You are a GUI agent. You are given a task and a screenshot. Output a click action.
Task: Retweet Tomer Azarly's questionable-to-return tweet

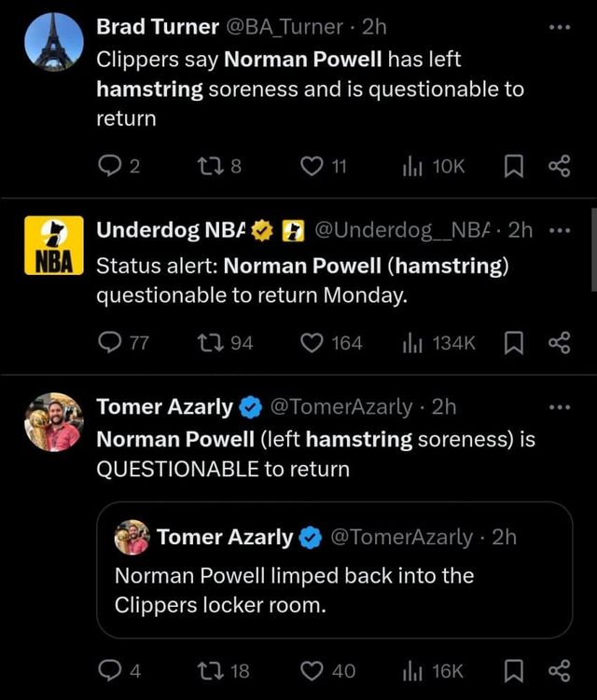point(211,670)
